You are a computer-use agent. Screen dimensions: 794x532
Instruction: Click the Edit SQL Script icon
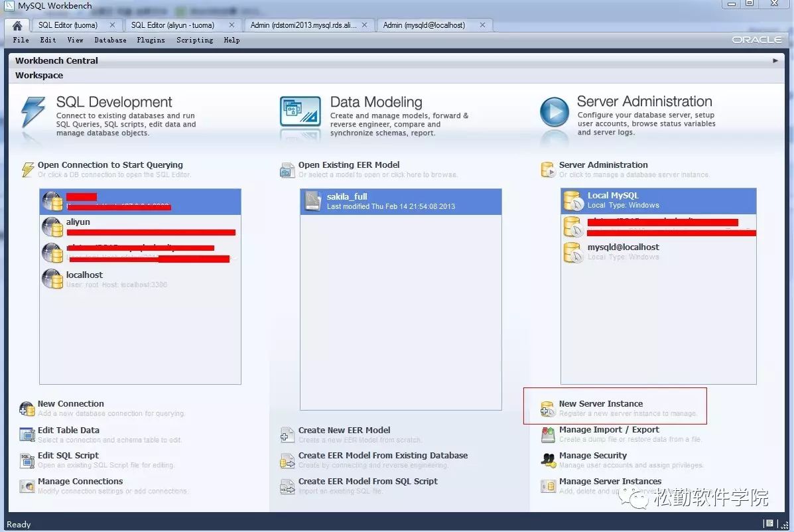[27, 460]
